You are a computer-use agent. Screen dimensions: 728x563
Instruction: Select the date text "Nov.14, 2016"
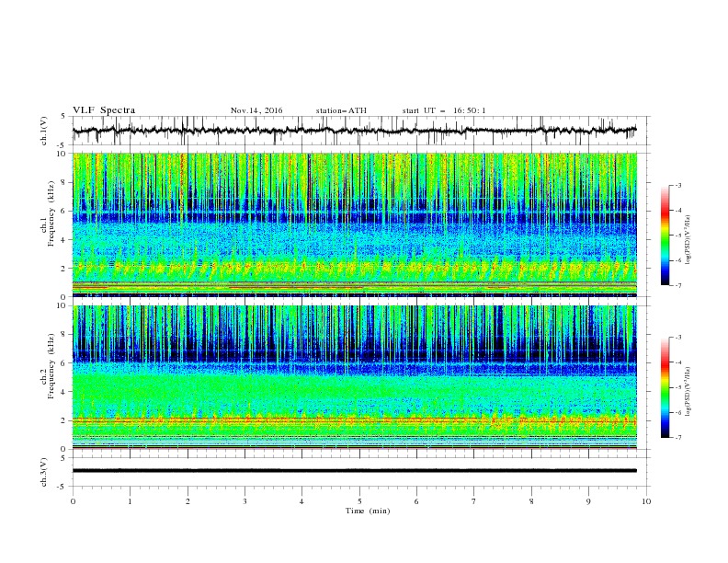(256, 110)
